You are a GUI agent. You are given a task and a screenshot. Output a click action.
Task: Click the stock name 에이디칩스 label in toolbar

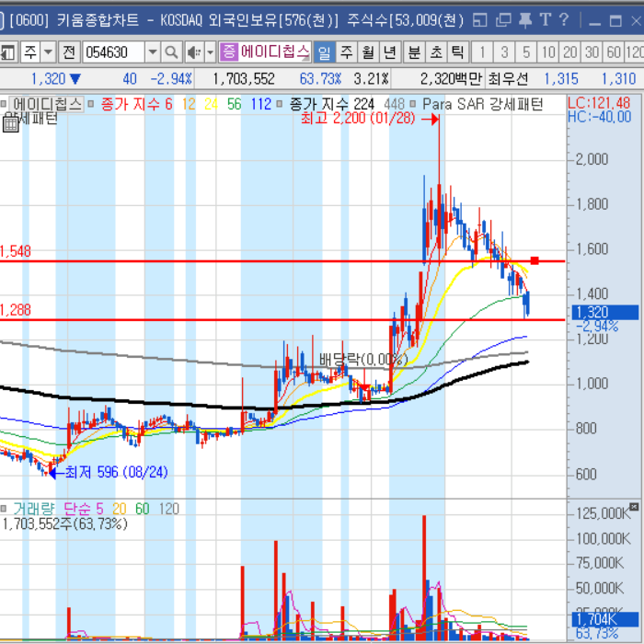[x=275, y=52]
